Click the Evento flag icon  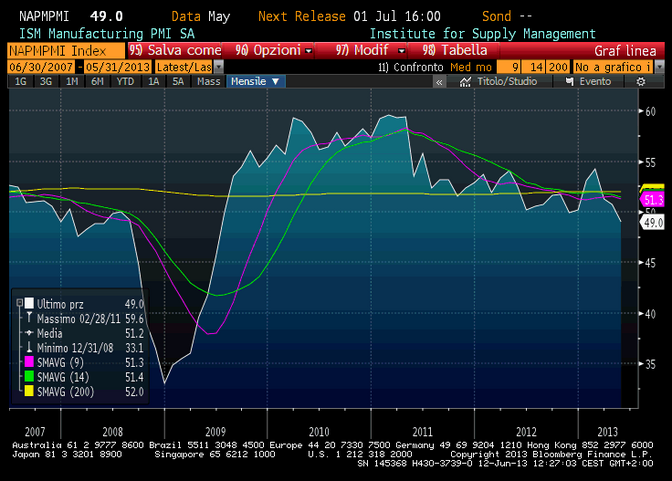pos(570,81)
